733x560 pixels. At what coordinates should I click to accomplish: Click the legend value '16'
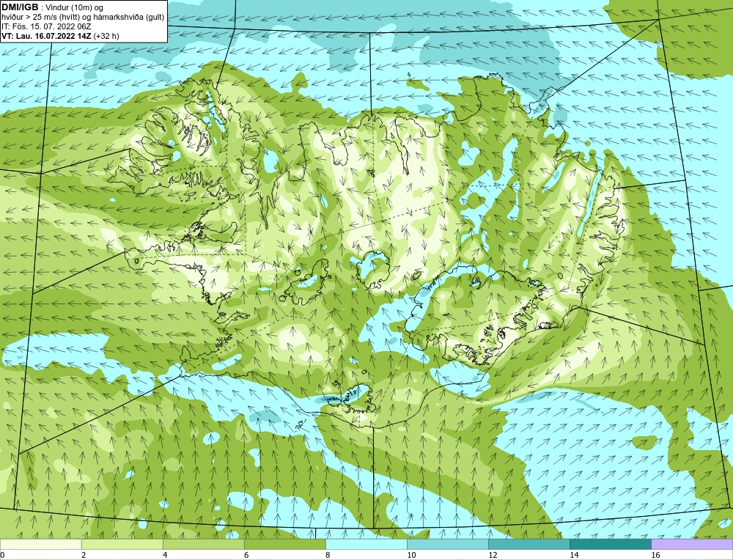(x=655, y=555)
